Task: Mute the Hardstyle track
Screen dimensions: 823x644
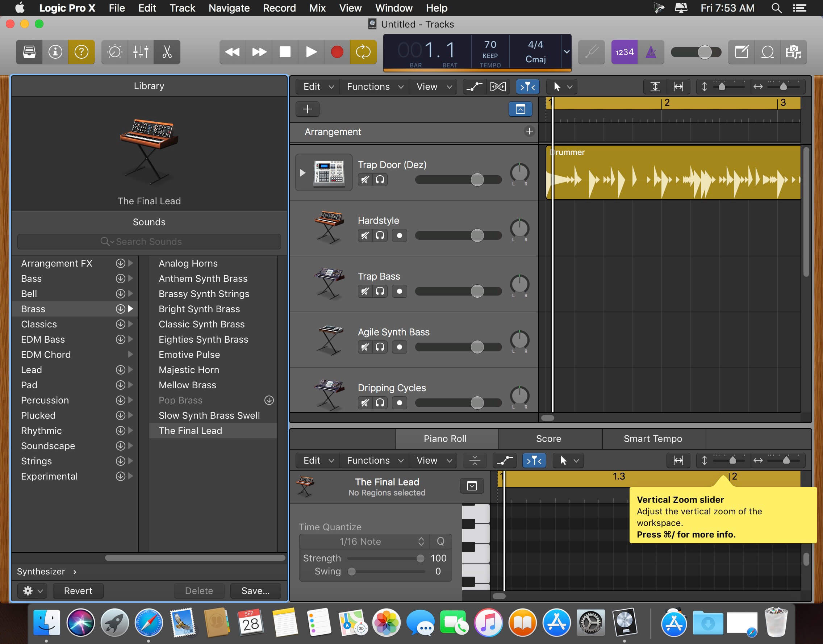Action: tap(364, 236)
